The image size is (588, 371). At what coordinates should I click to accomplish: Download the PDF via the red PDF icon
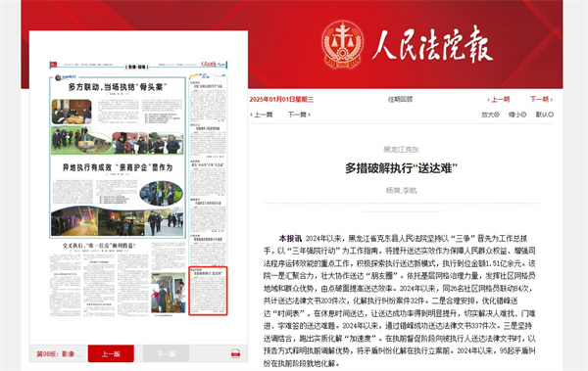click(x=235, y=353)
